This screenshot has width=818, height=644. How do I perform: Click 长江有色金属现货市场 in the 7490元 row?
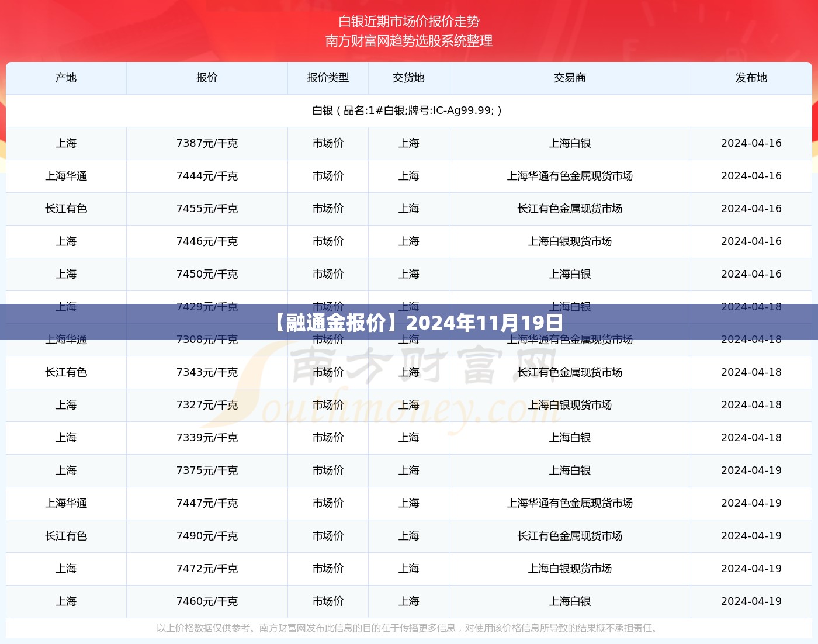pos(570,536)
